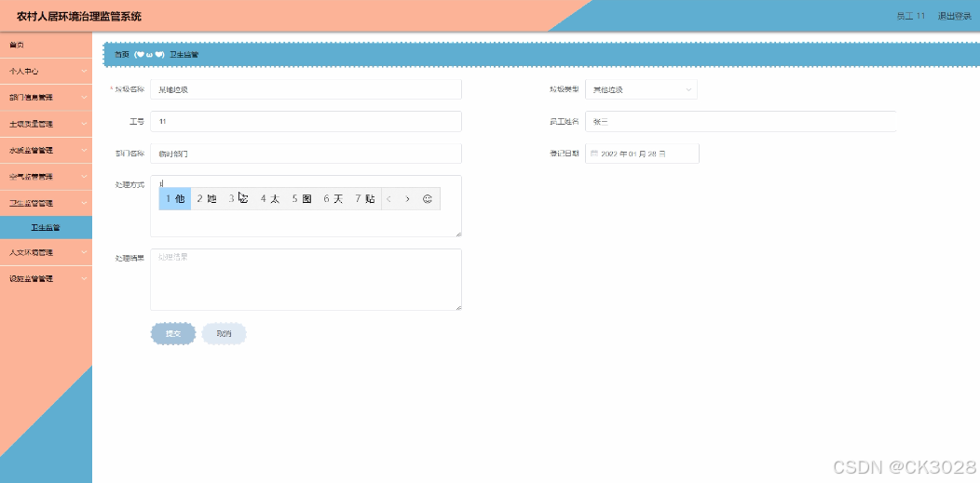Select IME candidate 5 图

302,199
